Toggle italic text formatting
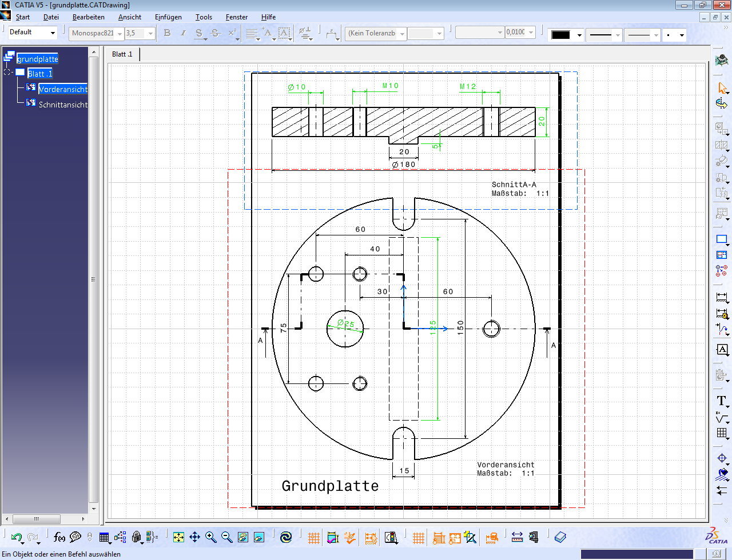The height and width of the screenshot is (560, 732). [182, 33]
